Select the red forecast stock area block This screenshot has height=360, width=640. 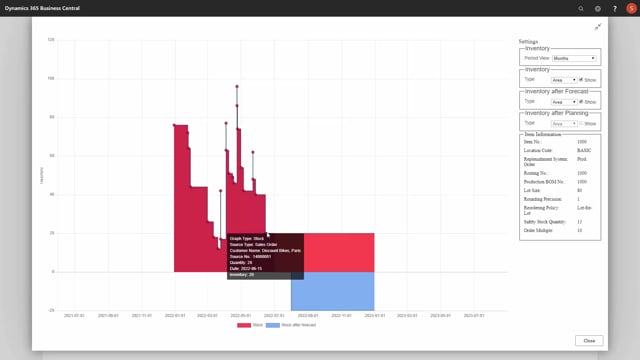pyautogui.click(x=339, y=253)
